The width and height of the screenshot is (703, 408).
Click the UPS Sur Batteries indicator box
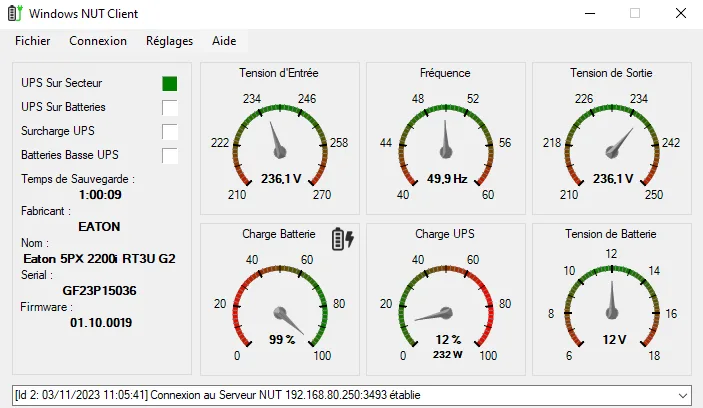tap(169, 108)
